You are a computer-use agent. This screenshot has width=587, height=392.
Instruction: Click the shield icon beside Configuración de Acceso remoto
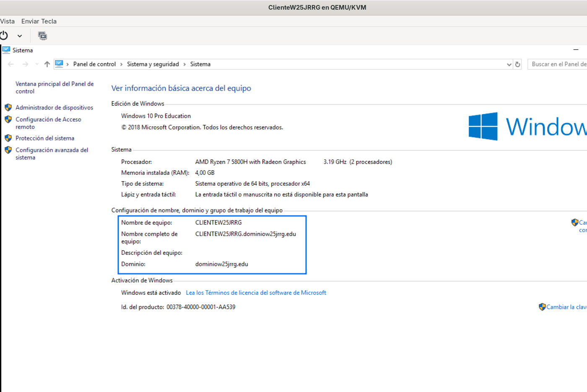8,119
